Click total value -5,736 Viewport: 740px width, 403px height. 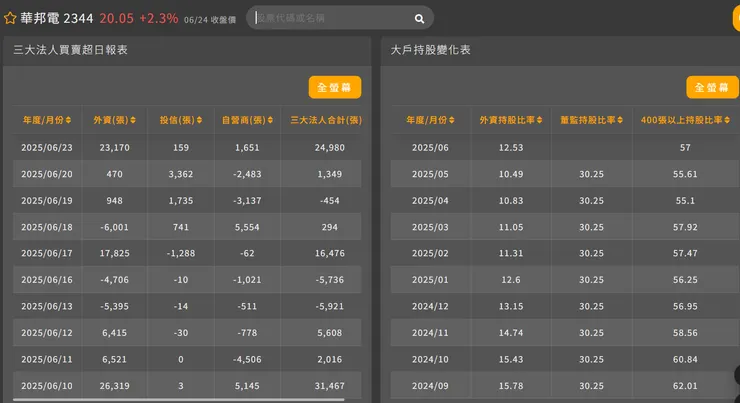click(x=329, y=280)
